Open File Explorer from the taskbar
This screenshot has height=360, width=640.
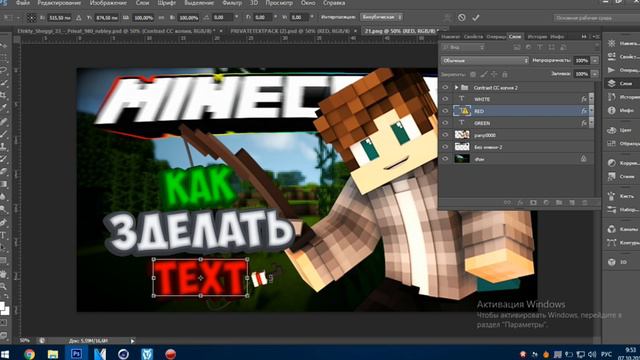point(53,354)
